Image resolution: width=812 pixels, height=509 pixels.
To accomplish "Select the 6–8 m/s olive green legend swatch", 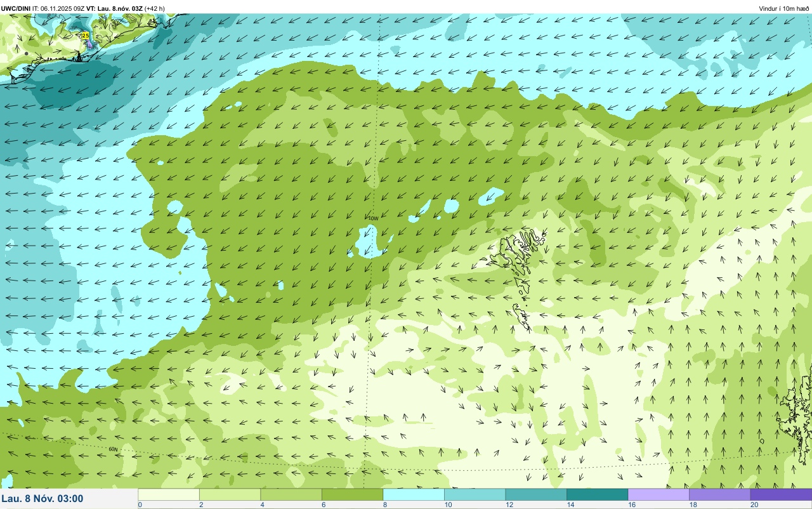I will point(352,494).
